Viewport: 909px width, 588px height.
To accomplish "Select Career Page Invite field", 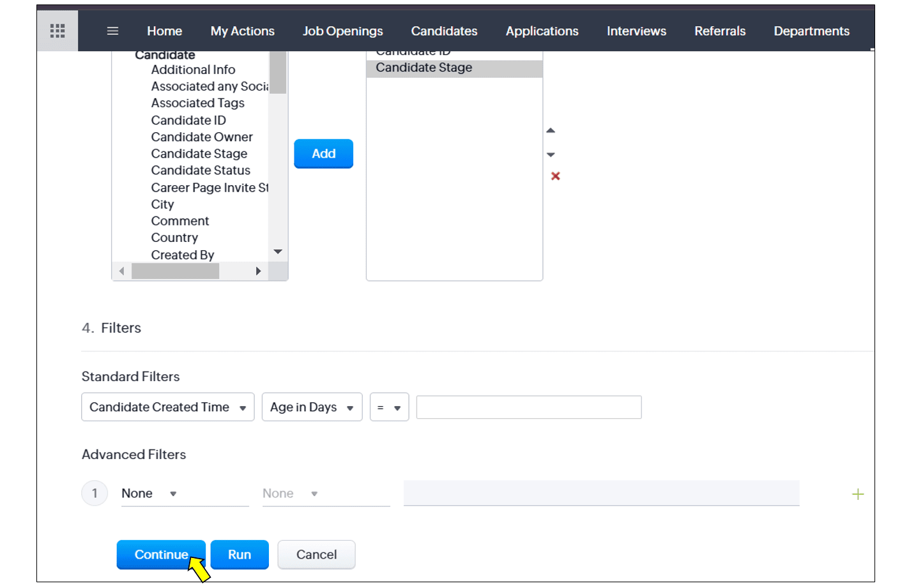I will pos(210,188).
